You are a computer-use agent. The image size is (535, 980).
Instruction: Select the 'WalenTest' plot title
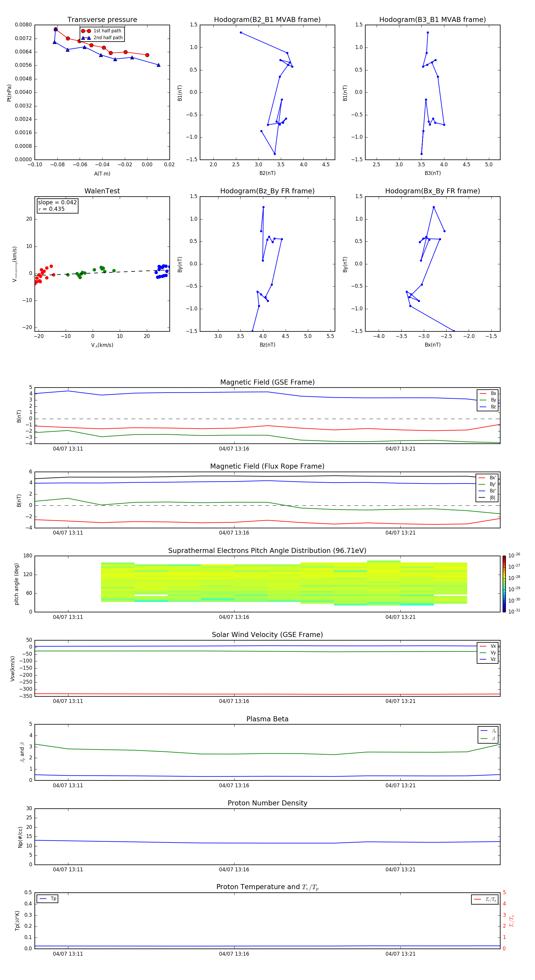pyautogui.click(x=102, y=191)
